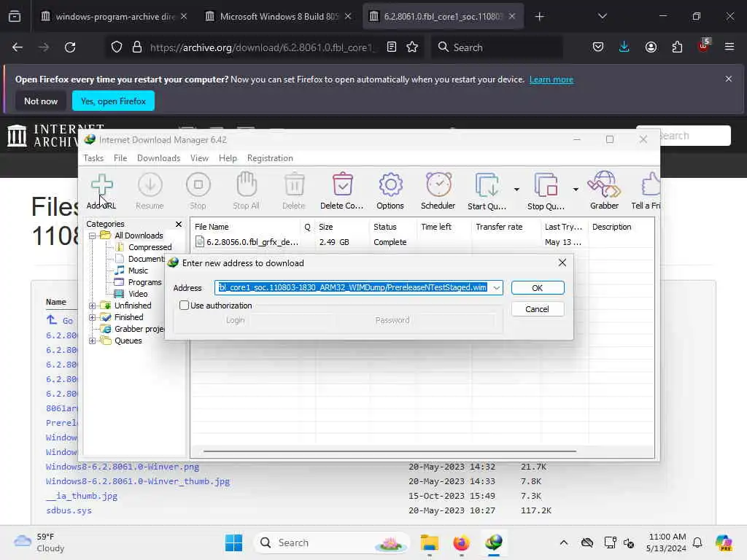Click the Delete Completed icon
The image size is (747, 560).
(342, 191)
